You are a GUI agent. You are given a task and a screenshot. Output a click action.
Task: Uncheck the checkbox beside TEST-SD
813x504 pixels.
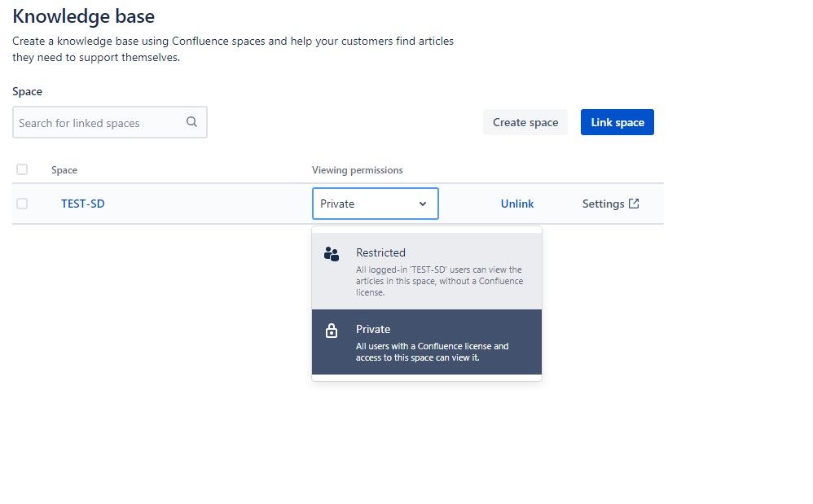22,203
